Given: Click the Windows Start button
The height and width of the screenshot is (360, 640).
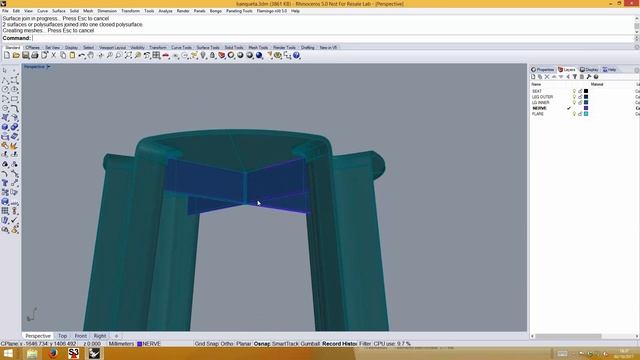Looking at the screenshot, I should pos(8,353).
